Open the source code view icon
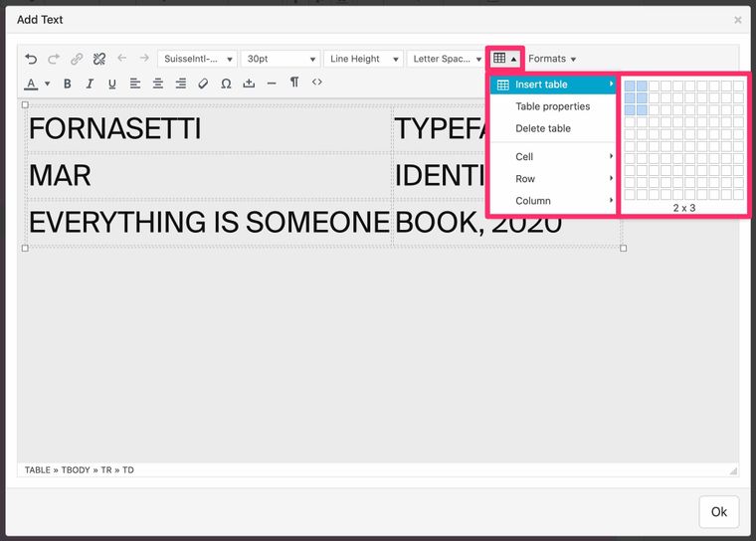The width and height of the screenshot is (756, 541). [316, 83]
